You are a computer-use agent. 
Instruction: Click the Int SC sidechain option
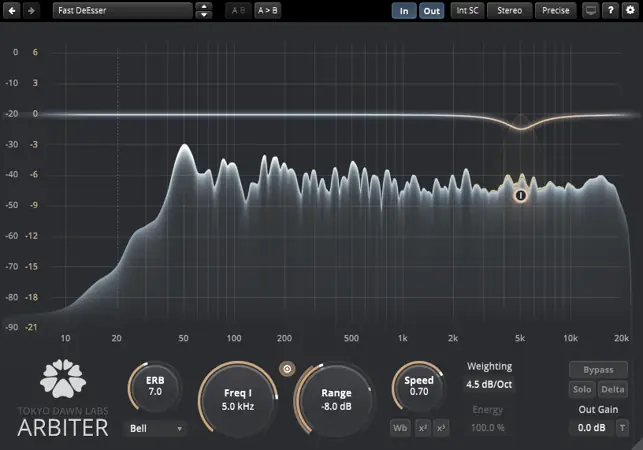coord(467,11)
